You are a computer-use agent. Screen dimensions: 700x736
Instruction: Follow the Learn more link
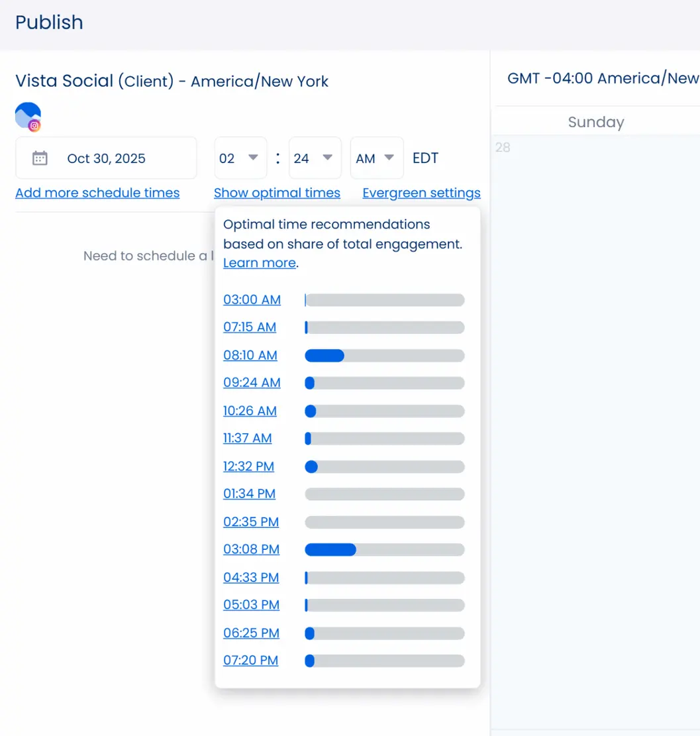(259, 263)
